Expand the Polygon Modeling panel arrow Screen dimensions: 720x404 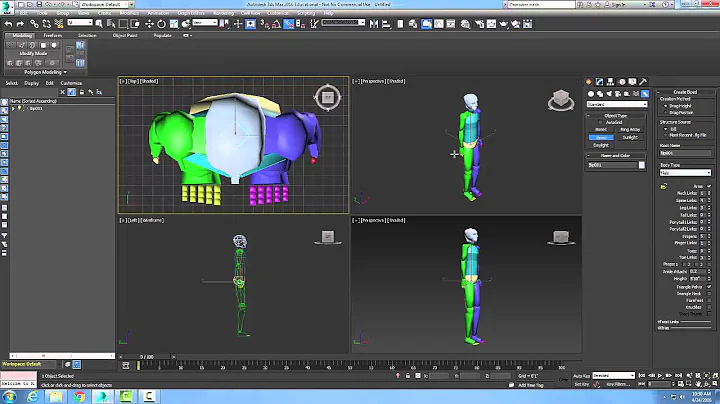pos(65,72)
